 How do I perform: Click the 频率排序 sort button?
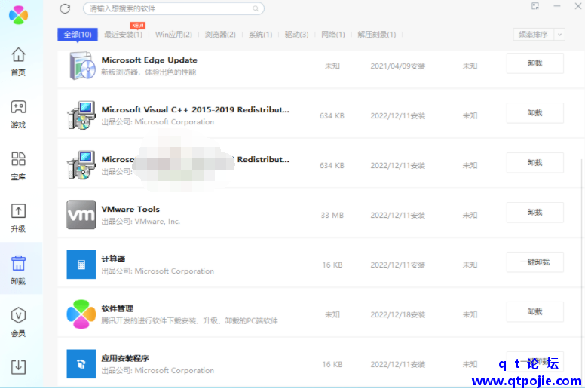[534, 35]
